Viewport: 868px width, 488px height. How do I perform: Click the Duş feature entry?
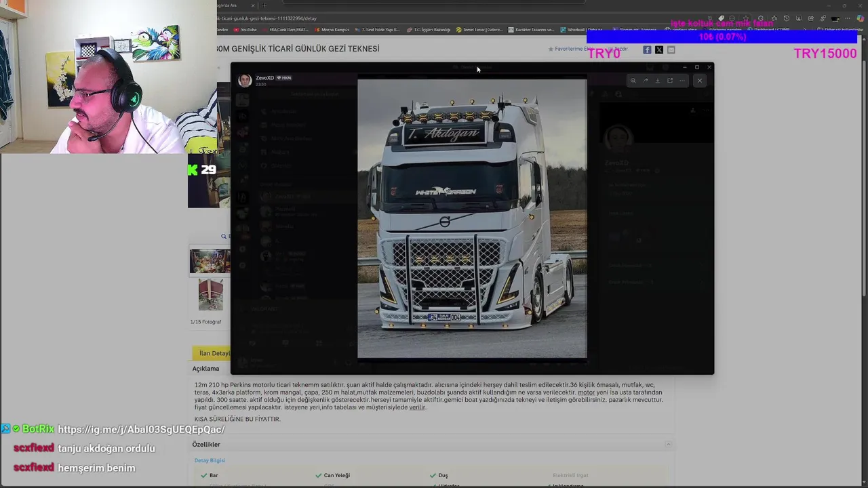click(x=439, y=475)
